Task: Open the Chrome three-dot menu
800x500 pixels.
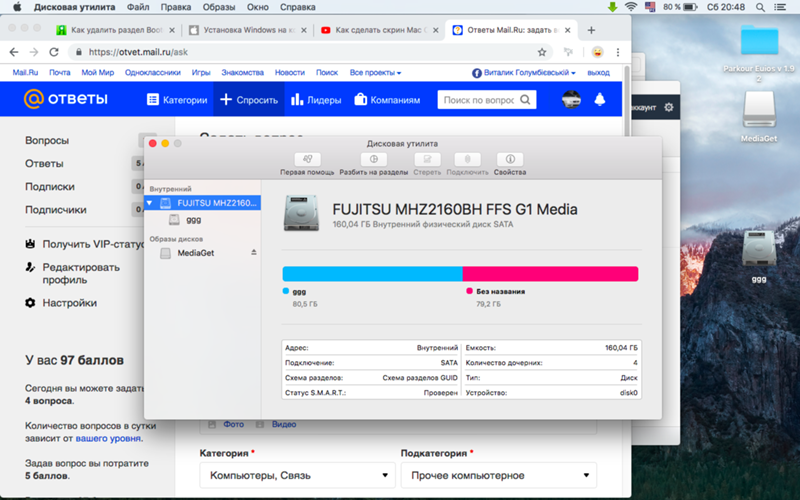Action: click(x=618, y=52)
